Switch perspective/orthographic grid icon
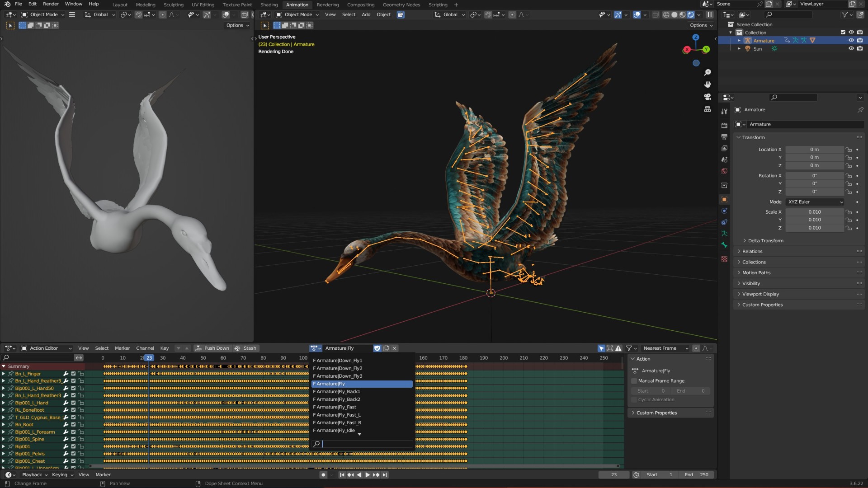Screen dimensions: 868x488 pyautogui.click(x=708, y=109)
